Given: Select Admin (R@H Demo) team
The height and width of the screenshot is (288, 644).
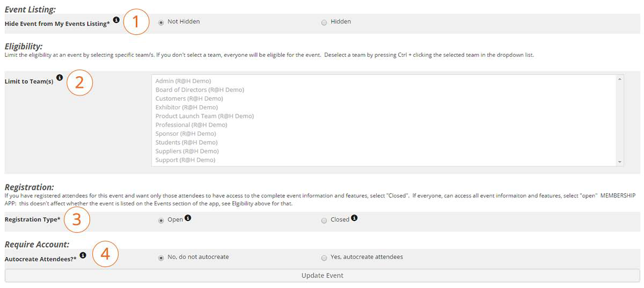Looking at the screenshot, I should pos(183,81).
